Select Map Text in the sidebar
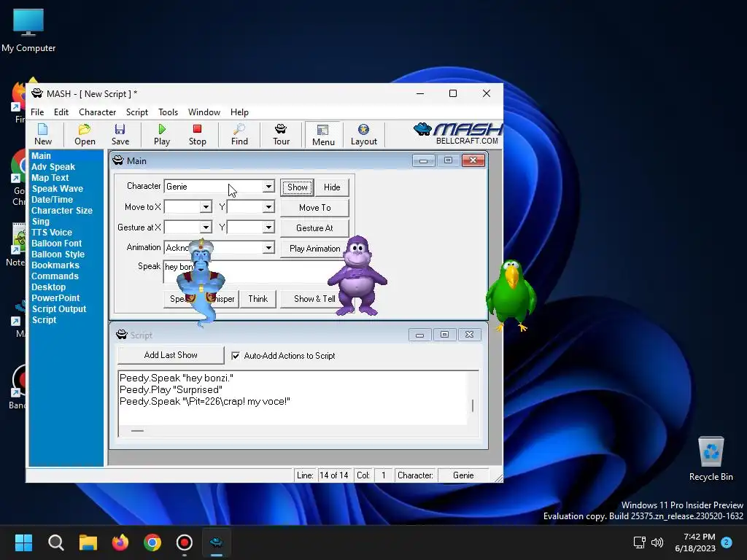The image size is (747, 560). [x=50, y=178]
